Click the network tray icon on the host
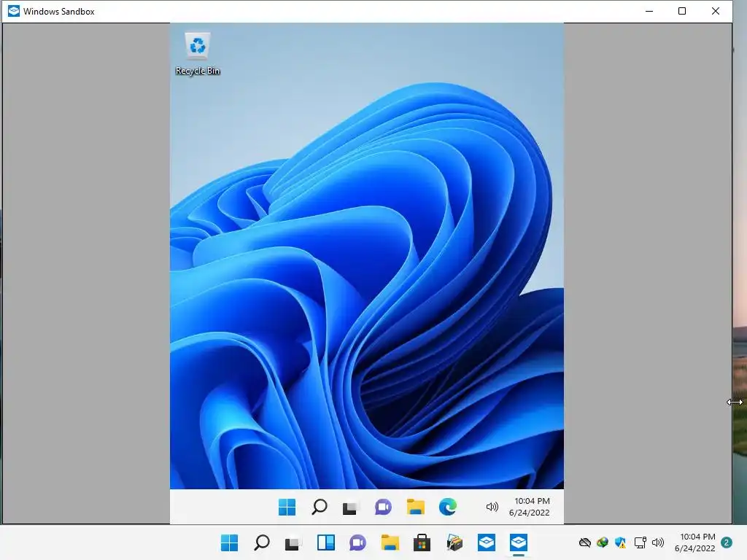Image resolution: width=747 pixels, height=560 pixels. 640,542
